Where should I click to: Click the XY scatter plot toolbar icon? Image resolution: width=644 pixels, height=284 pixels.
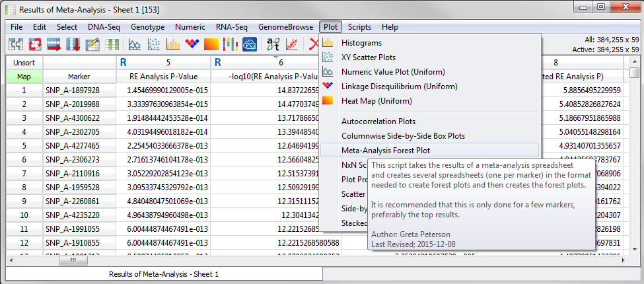click(x=154, y=45)
